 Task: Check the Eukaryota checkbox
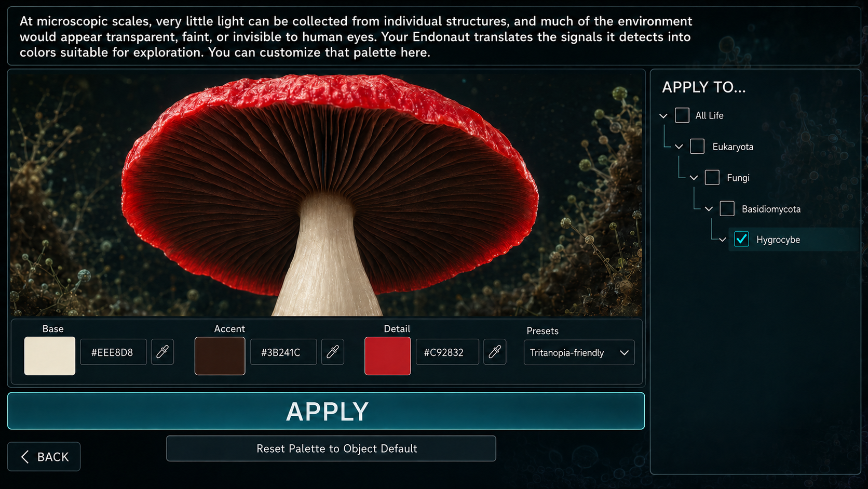pyautogui.click(x=697, y=147)
